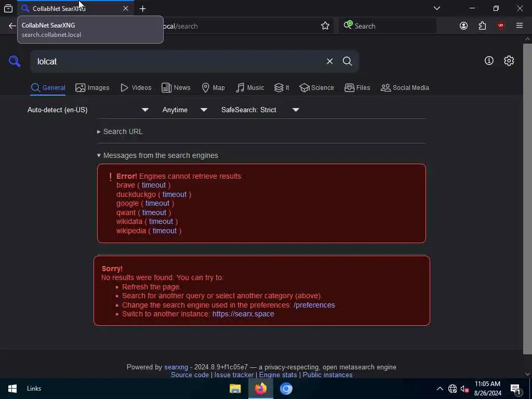Open the notification center icon
Screen dimensions: 532x399
click(515, 389)
